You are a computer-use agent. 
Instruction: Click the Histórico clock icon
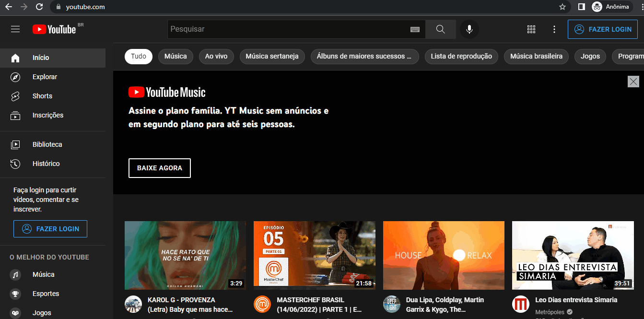[15, 164]
